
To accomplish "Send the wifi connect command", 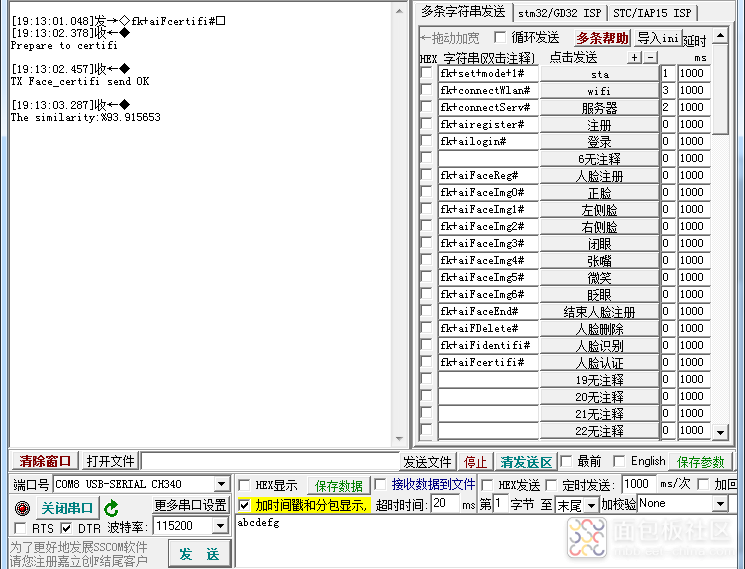I will [x=600, y=90].
